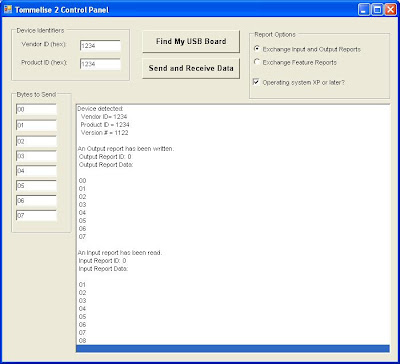This screenshot has width=400, height=364.
Task: Minimize the Tommelise 2 Control Panel window
Action: click(x=364, y=10)
